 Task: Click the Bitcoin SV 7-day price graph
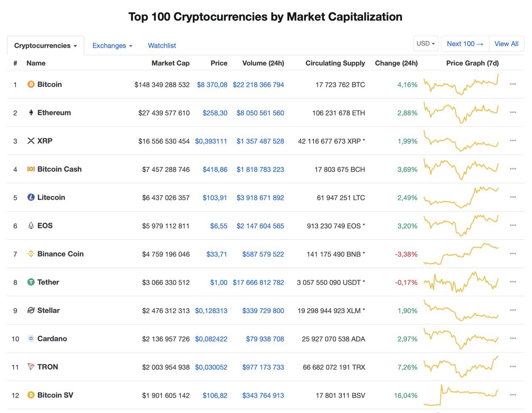(461, 395)
